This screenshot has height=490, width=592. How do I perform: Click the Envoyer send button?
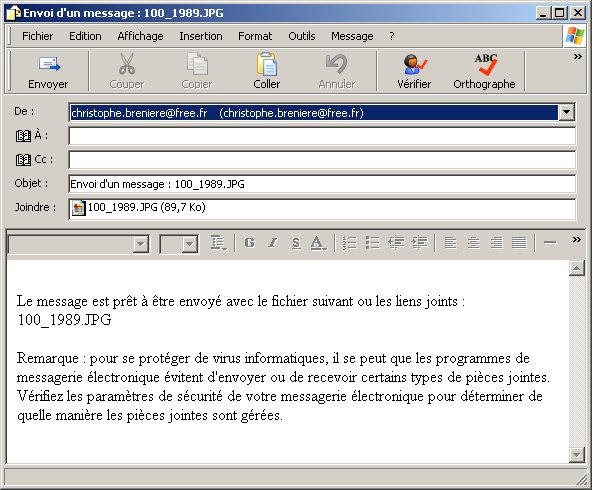click(48, 72)
